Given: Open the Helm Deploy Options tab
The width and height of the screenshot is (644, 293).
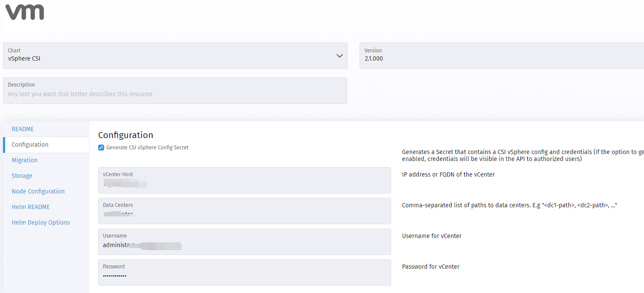Looking at the screenshot, I should click(x=41, y=222).
